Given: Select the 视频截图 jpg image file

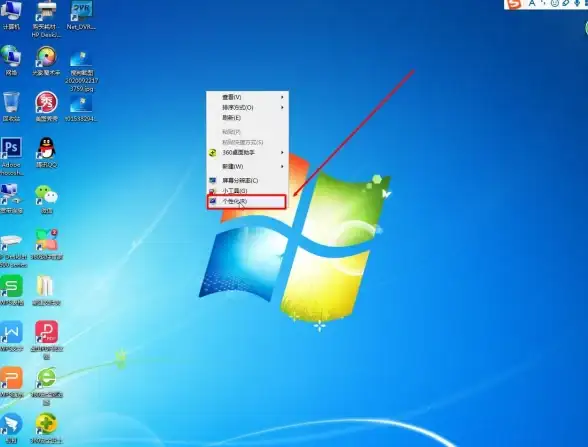Looking at the screenshot, I should pos(81,71).
